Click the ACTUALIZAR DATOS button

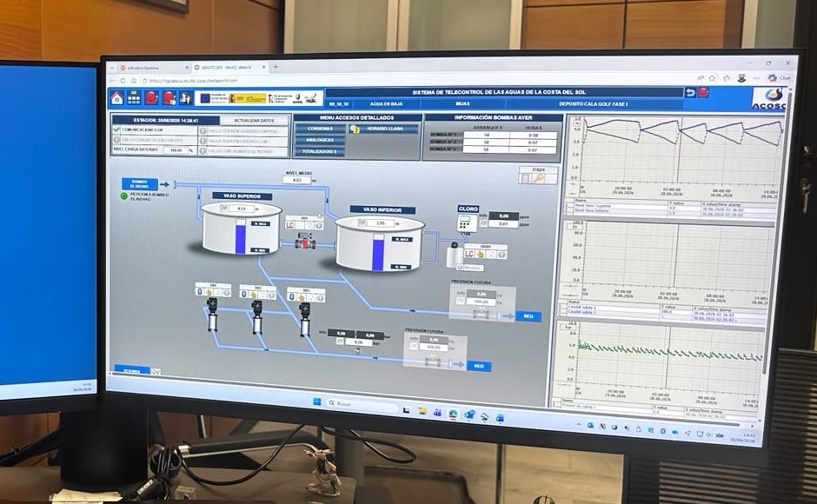coord(255,121)
